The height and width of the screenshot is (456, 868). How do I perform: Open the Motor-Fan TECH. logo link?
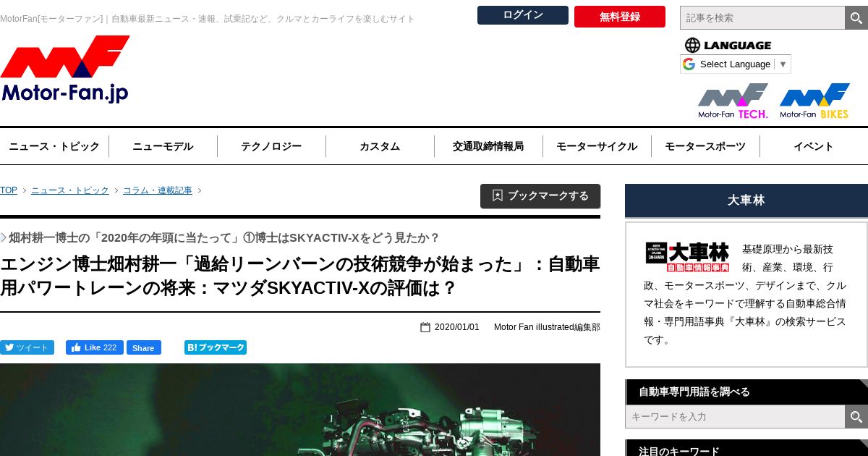[733, 101]
